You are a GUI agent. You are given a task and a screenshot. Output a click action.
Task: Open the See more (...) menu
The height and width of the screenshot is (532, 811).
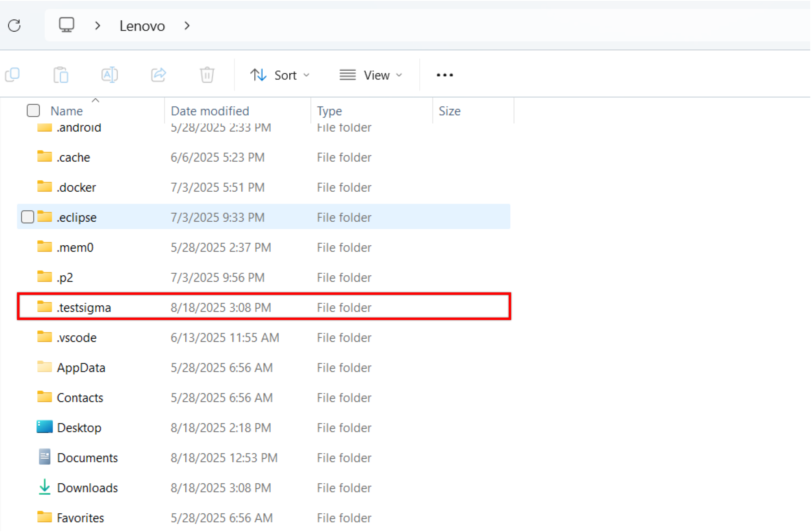click(444, 75)
